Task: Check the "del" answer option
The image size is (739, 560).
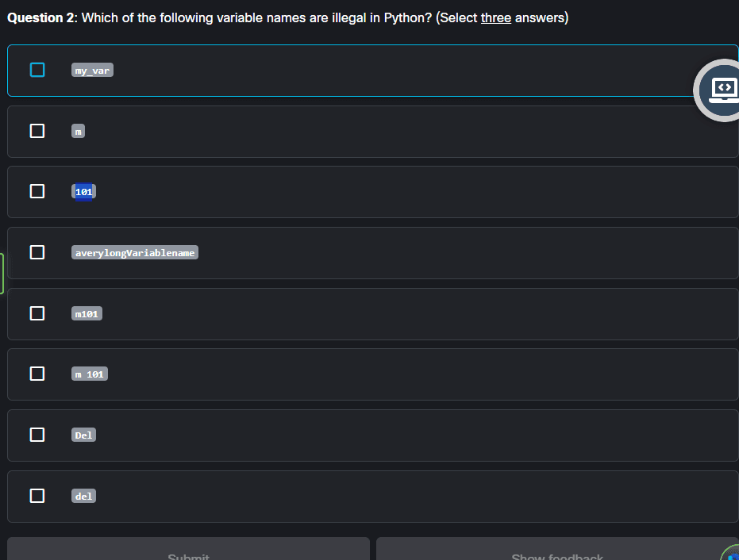Action: click(x=37, y=495)
